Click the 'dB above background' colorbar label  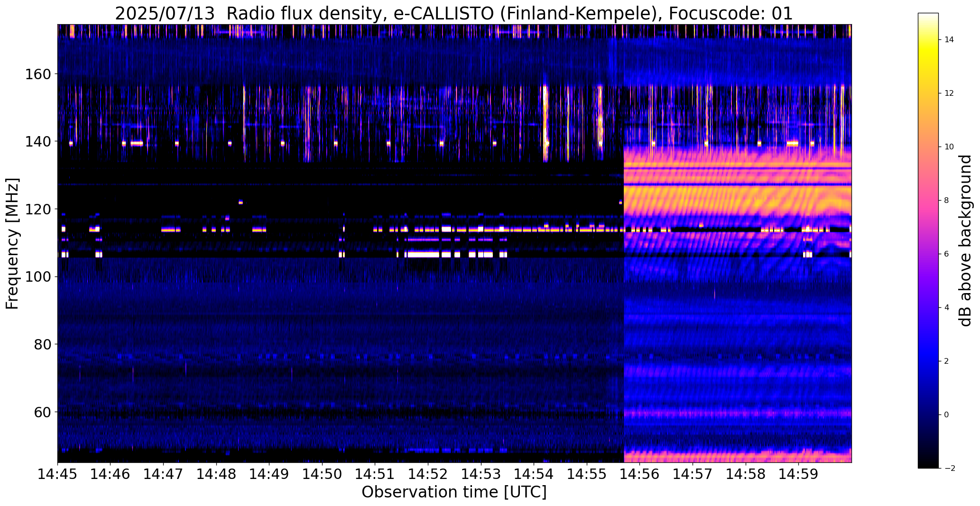[x=965, y=240]
